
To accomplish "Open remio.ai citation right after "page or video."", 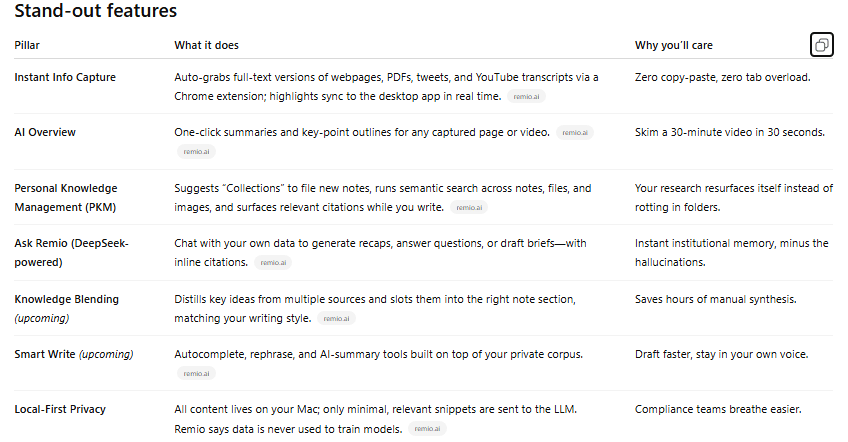I will pos(575,133).
